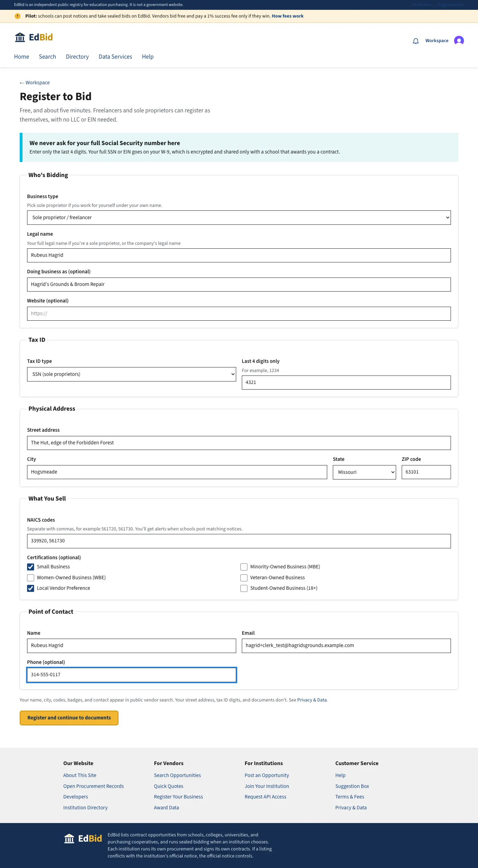The image size is (478, 868).
Task: Click the EdBid logo in the dark footer
Action: click(83, 838)
